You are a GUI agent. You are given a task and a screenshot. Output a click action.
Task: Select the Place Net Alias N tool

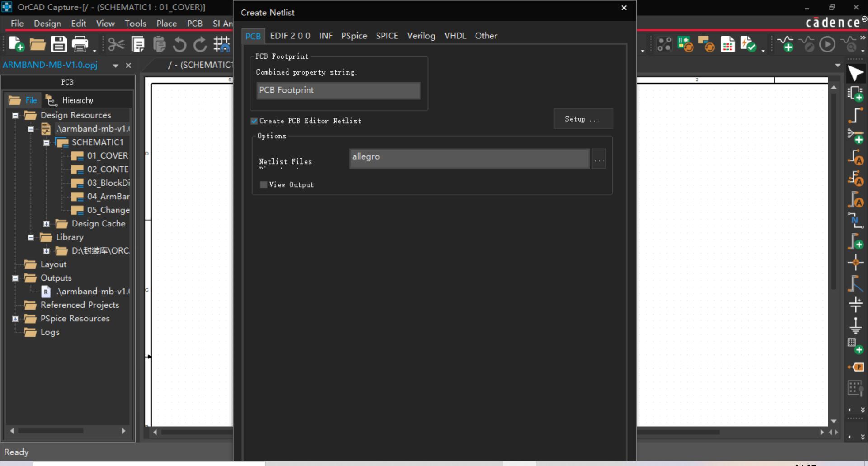coord(855,221)
